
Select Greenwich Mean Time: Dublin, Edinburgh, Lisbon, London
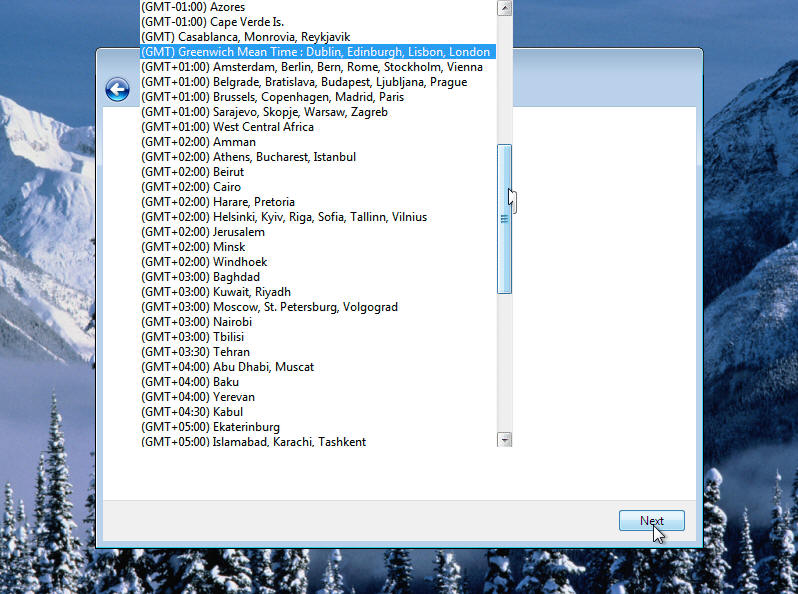click(x=318, y=52)
